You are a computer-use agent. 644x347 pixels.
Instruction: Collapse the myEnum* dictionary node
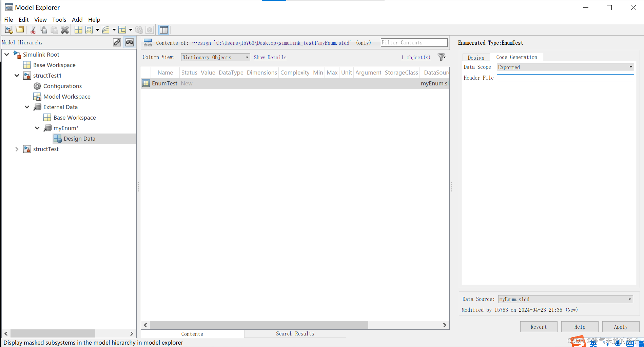pyautogui.click(x=37, y=128)
